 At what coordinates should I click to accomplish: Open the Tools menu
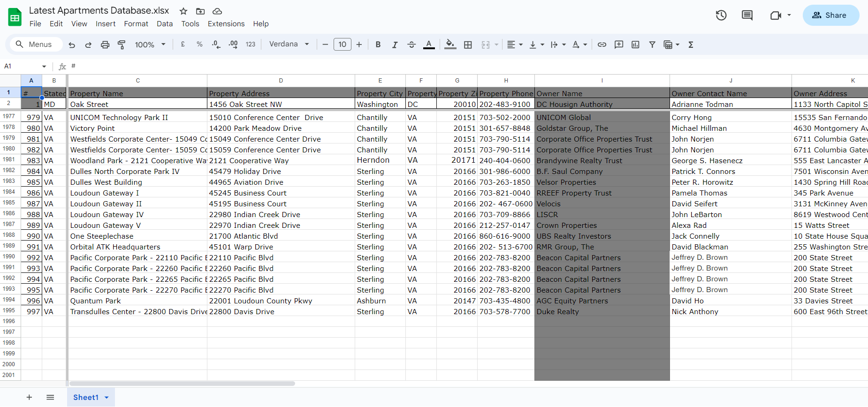[x=190, y=24]
